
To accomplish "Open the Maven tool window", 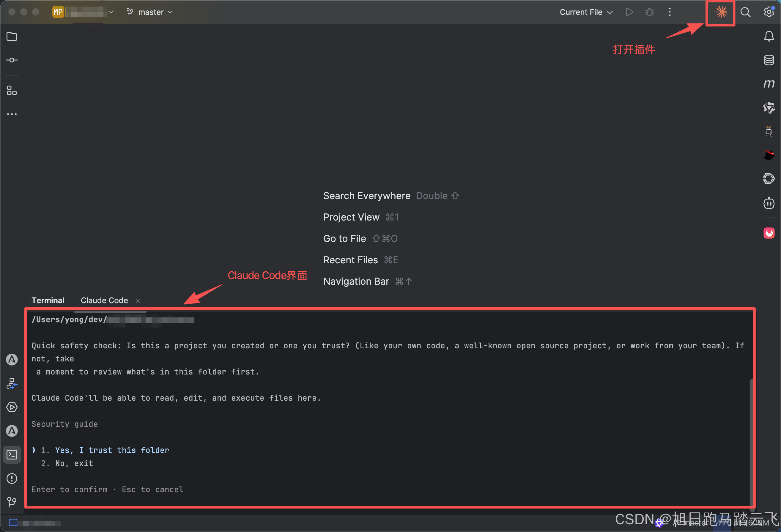I will [x=769, y=84].
